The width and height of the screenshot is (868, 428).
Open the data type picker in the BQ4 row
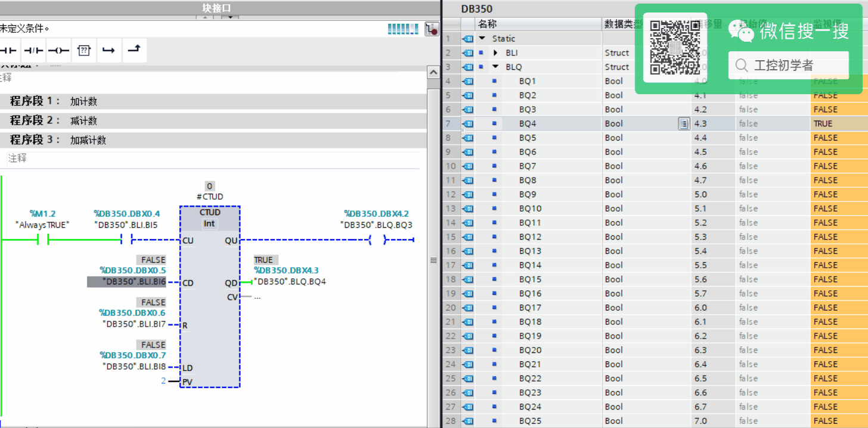[684, 123]
